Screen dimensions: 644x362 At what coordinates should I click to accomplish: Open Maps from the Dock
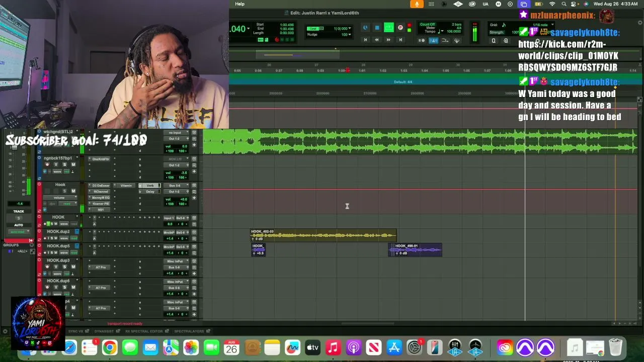(171, 347)
